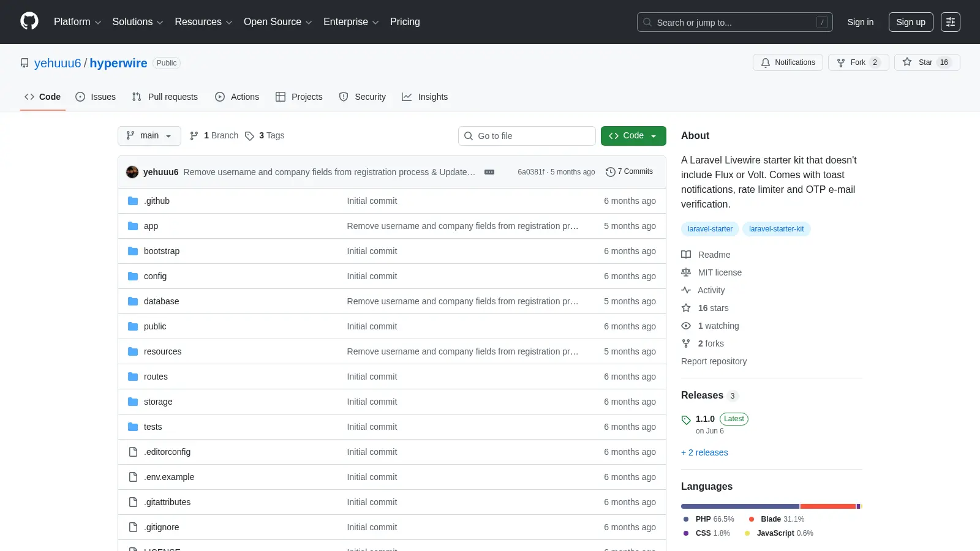
Task: Click the tests folder icon
Action: click(133, 427)
